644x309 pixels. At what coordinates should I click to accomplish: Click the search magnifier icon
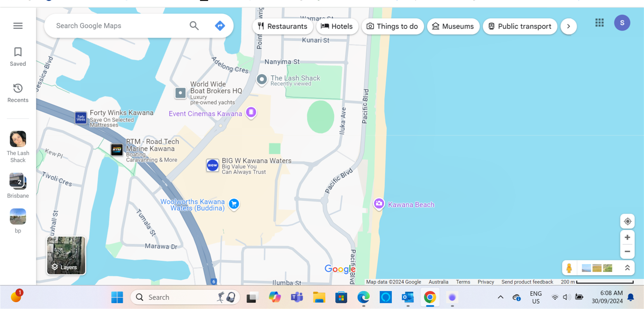194,25
